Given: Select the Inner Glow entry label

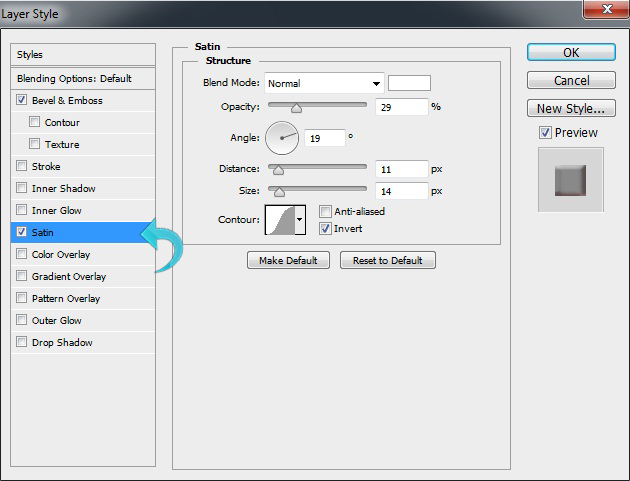Looking at the screenshot, I should pos(57,211).
